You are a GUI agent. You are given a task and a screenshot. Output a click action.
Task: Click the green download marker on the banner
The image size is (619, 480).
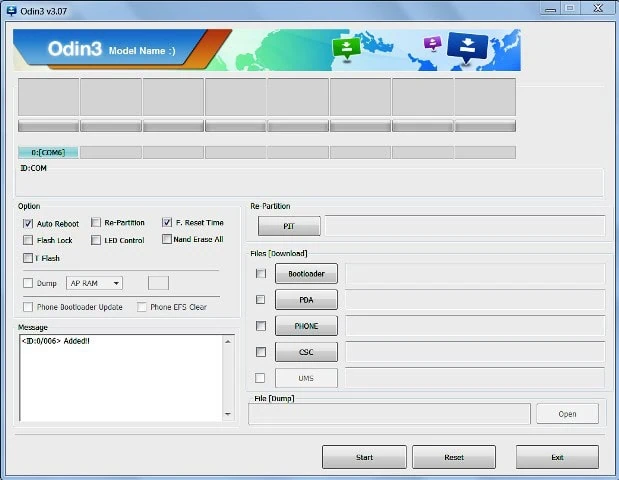click(x=346, y=49)
